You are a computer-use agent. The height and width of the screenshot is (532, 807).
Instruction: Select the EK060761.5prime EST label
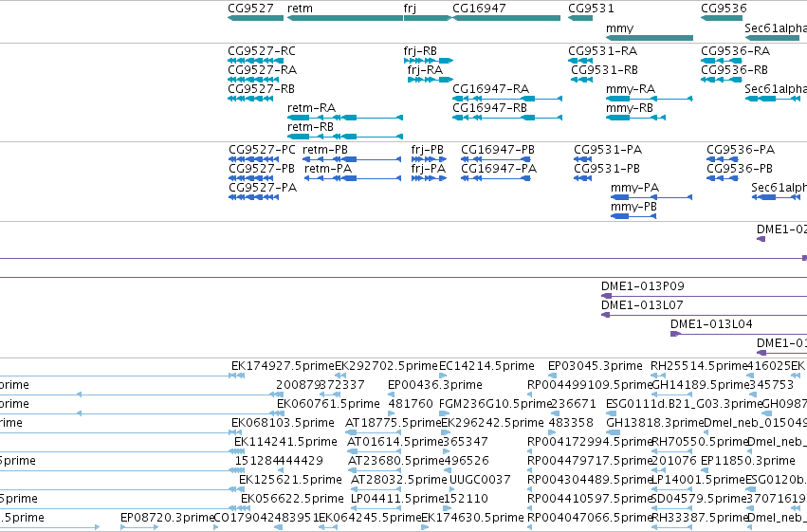tap(328, 404)
